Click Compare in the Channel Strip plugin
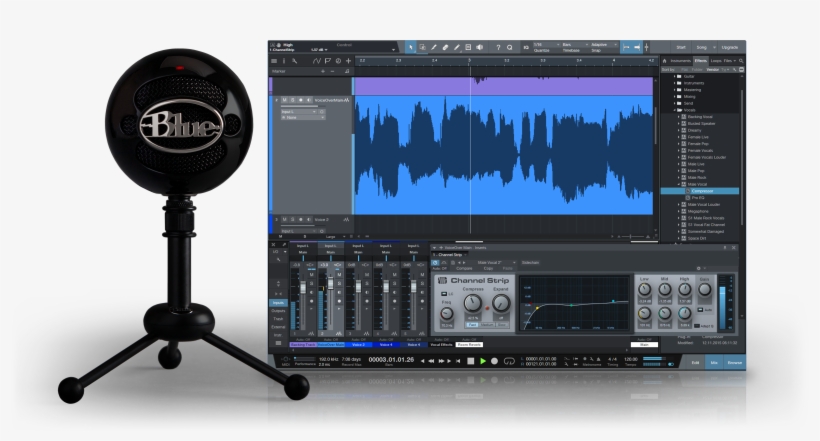Screen dimensions: 820x441 click(x=463, y=268)
